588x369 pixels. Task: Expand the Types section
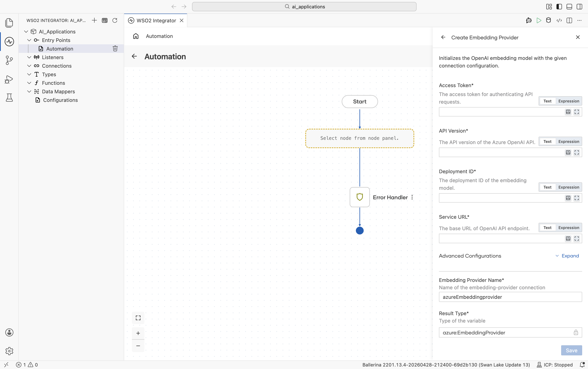(x=29, y=74)
